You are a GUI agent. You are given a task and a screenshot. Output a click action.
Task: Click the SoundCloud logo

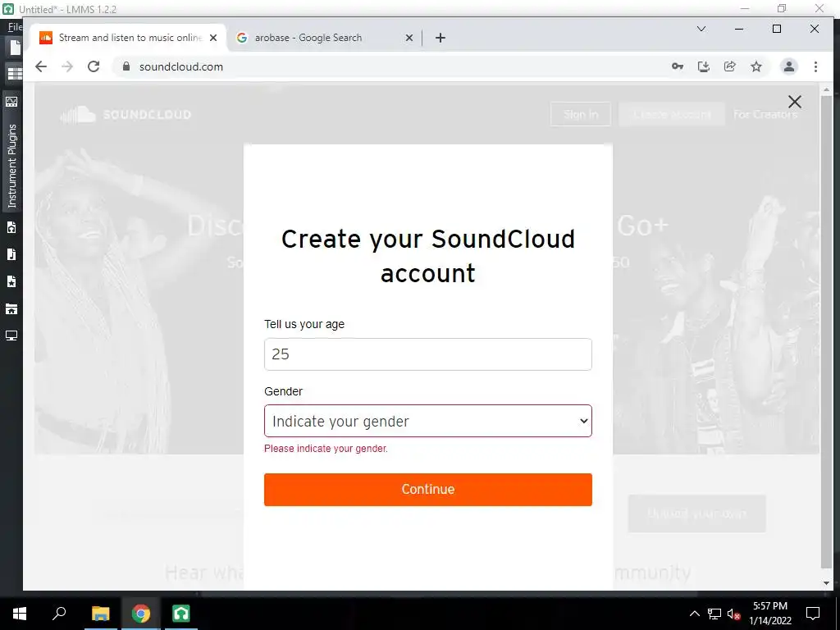pyautogui.click(x=126, y=114)
